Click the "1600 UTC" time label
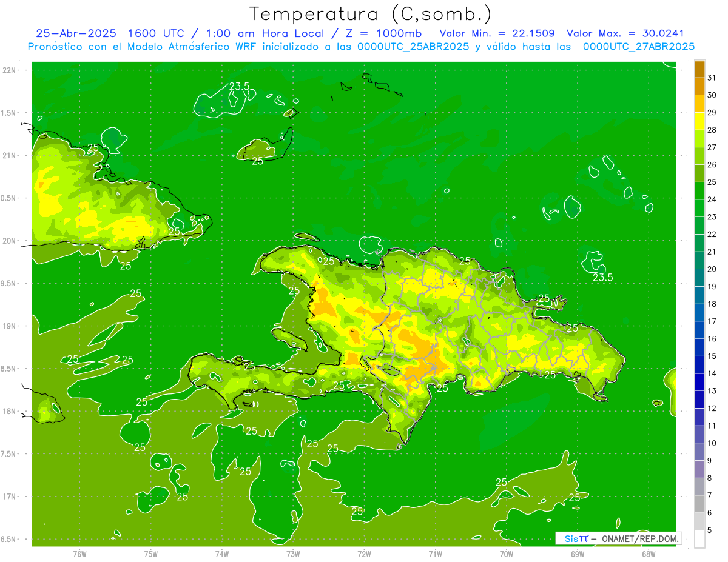 155,33
